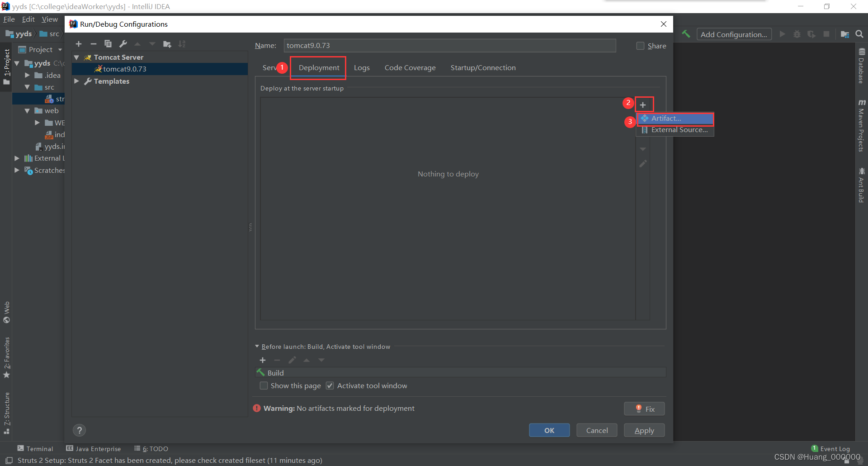Click Apply button
868x466 pixels.
644,430
